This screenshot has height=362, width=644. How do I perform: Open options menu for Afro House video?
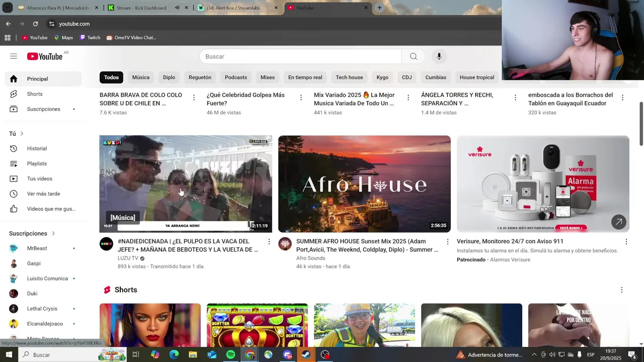(x=447, y=242)
